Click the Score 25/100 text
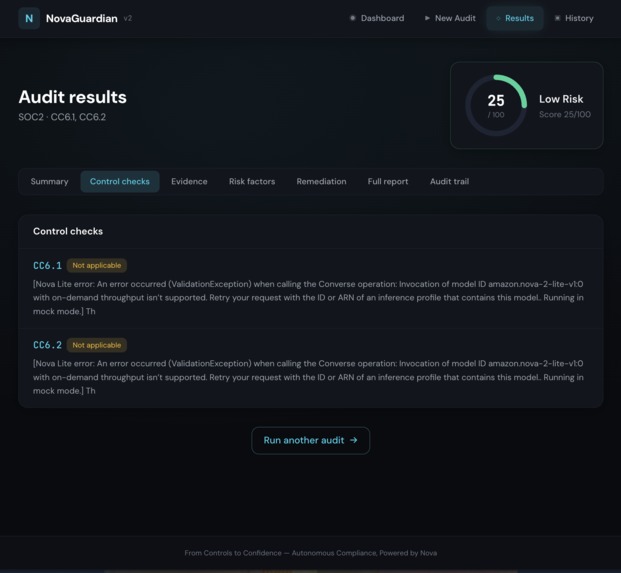This screenshot has width=621, height=573. pos(565,114)
